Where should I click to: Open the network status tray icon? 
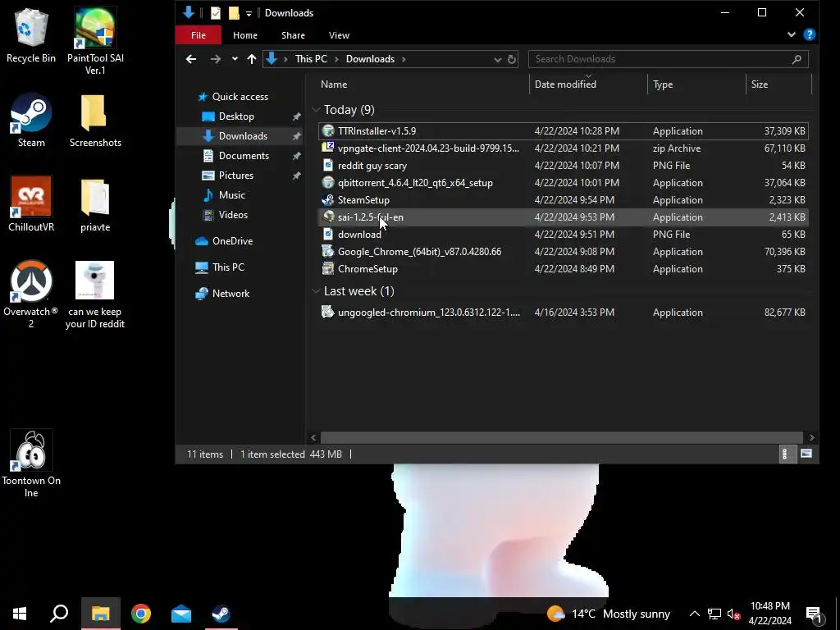tap(714, 614)
